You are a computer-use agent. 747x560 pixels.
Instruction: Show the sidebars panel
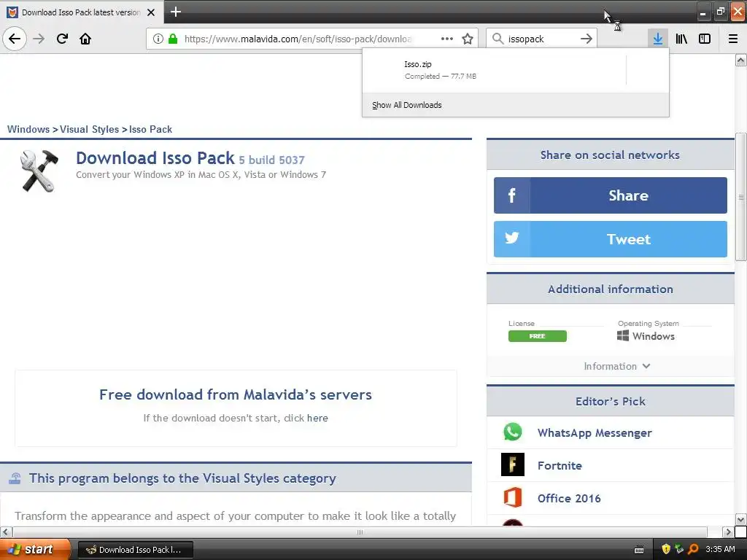click(705, 39)
